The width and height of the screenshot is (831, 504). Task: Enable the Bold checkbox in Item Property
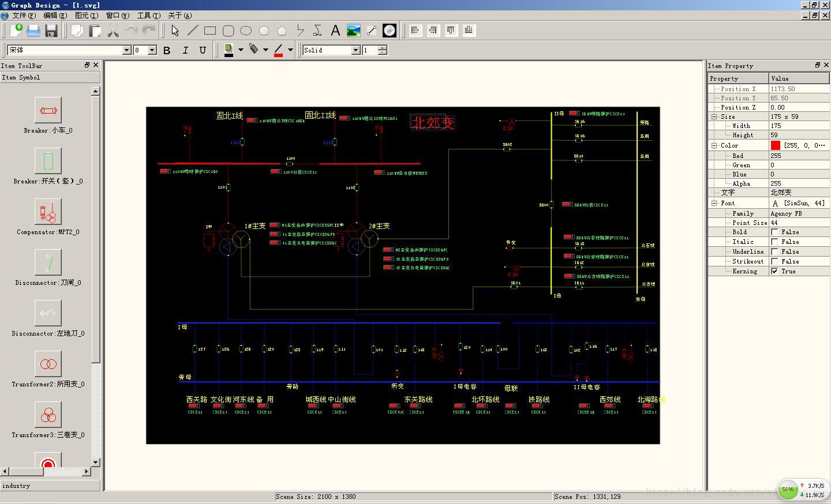tap(774, 232)
